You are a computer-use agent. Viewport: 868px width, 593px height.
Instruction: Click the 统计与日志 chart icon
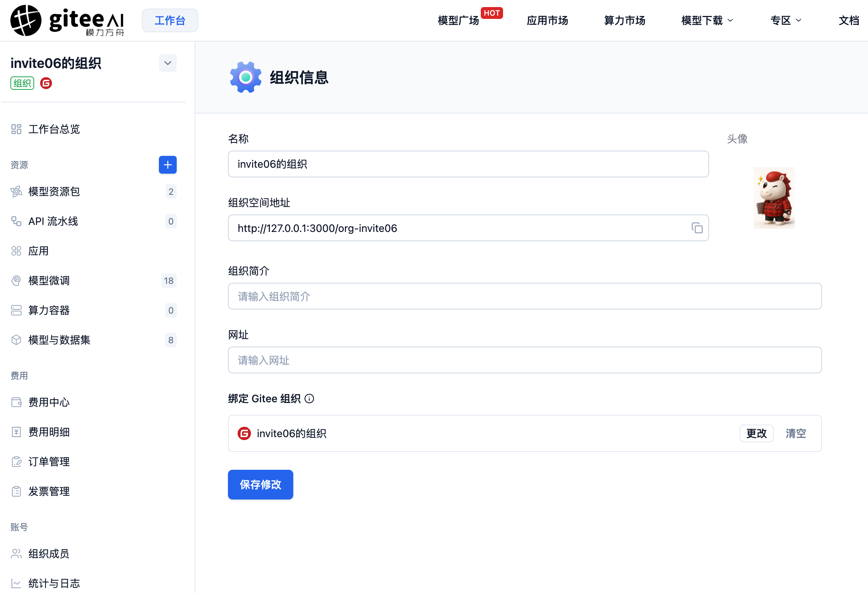(x=16, y=584)
